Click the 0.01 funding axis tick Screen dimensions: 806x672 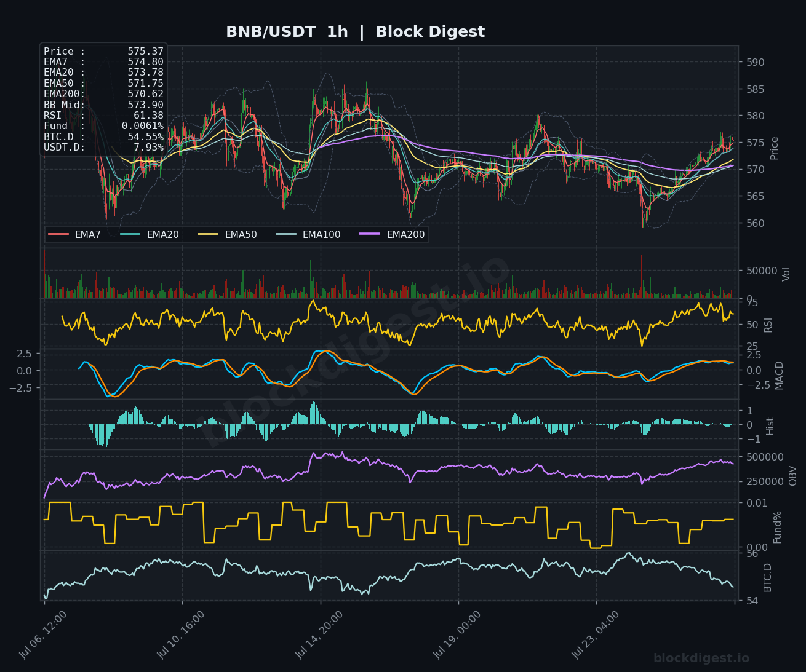click(x=757, y=503)
